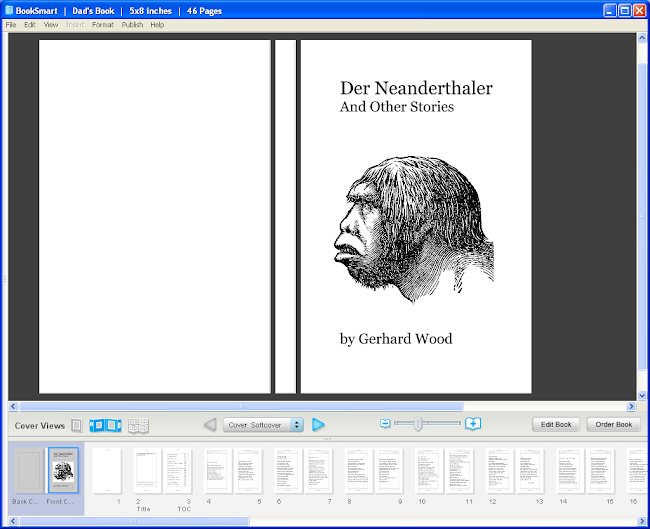The height and width of the screenshot is (529, 650).
Task: Select the Back Cover thumbnail
Action: 29,471
